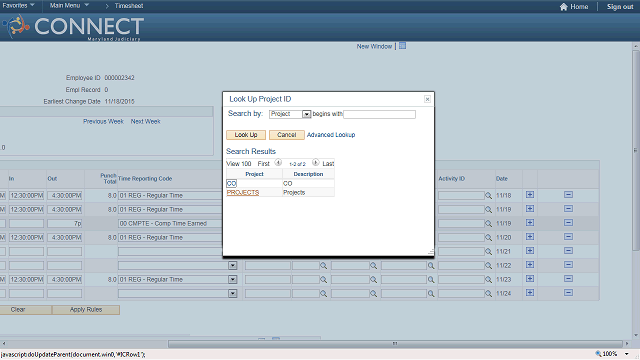Click the Activity ID field for 11/22
Image resolution: width=640 pixels, height=360 pixels.
point(461,266)
